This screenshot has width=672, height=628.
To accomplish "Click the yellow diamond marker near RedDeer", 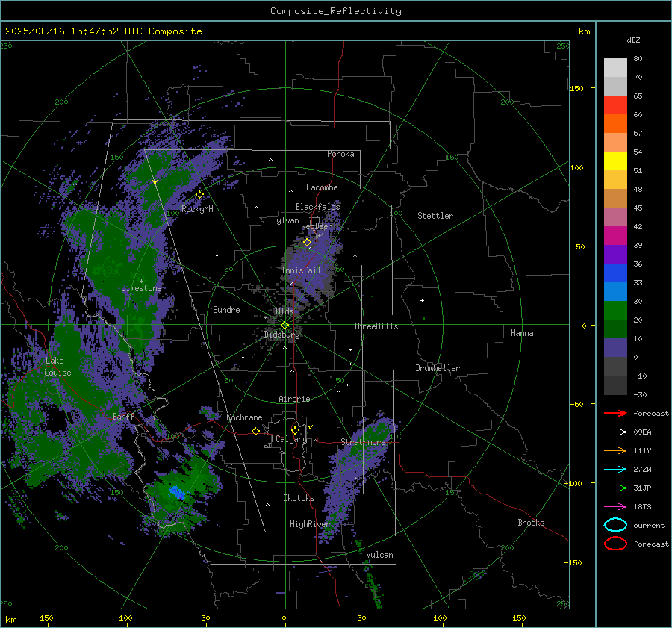I will pos(308,243).
